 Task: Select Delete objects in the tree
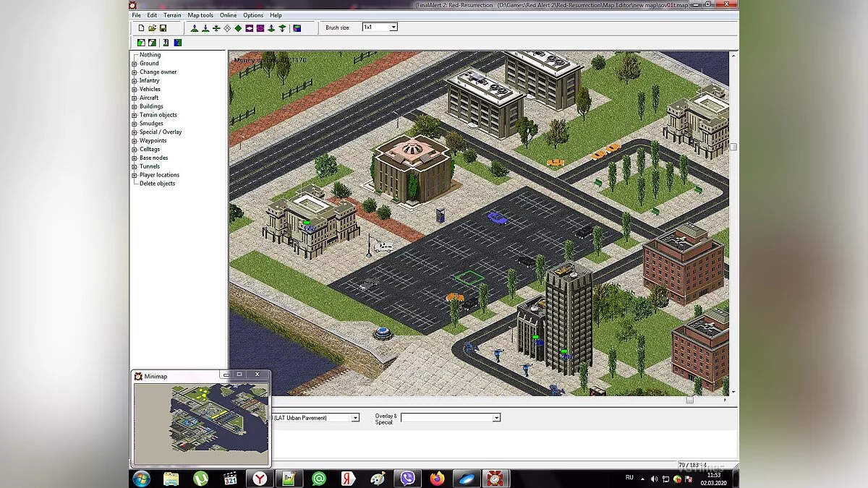tap(157, 184)
